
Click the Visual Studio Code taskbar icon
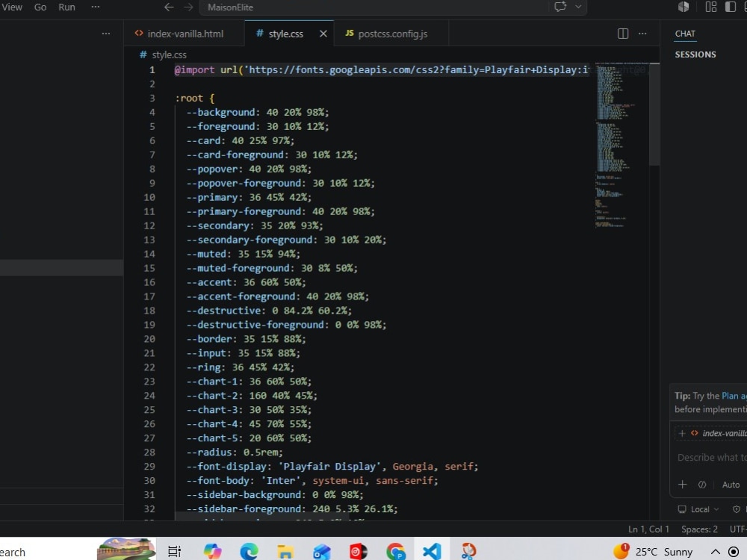(432, 552)
